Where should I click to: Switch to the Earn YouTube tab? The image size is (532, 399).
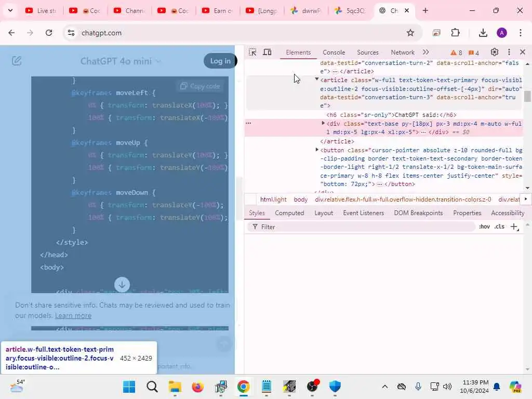[x=218, y=11]
